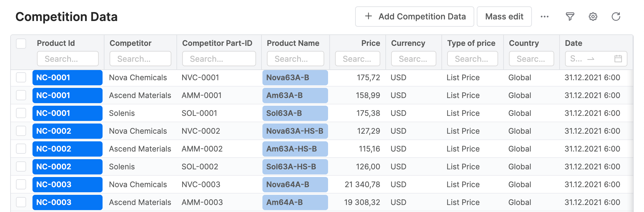The height and width of the screenshot is (212, 644).
Task: Focus the Product Id search field
Action: click(68, 59)
